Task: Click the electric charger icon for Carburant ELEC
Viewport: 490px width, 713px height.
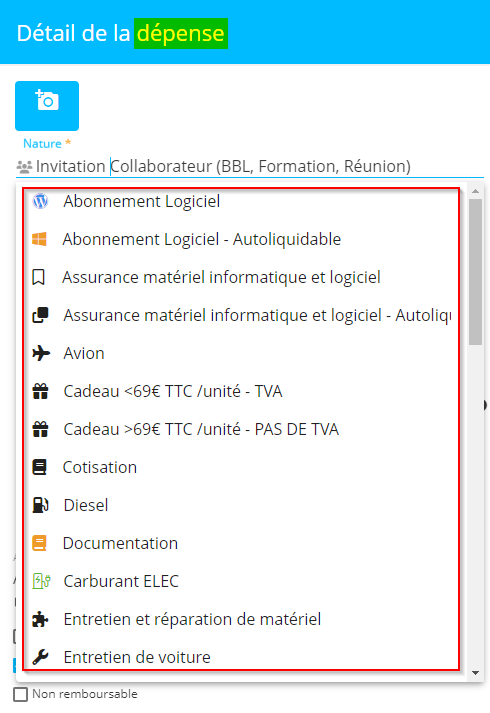Action: [41, 581]
